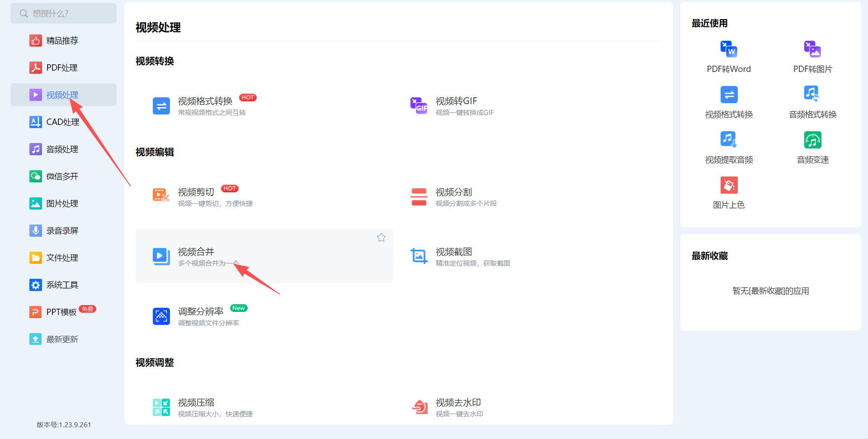
Task: Open 视频剪切 tool title
Action: coord(196,192)
